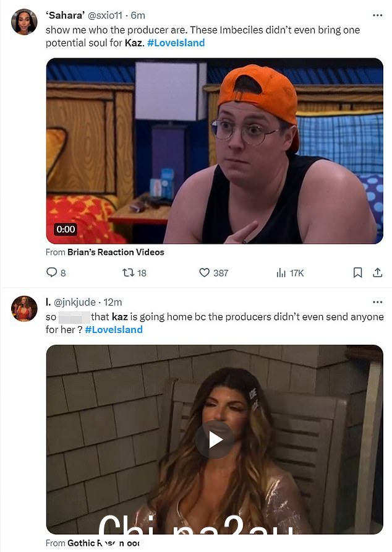Open Sahara's profile avatar
The height and width of the screenshot is (552, 392).
[x=24, y=22]
